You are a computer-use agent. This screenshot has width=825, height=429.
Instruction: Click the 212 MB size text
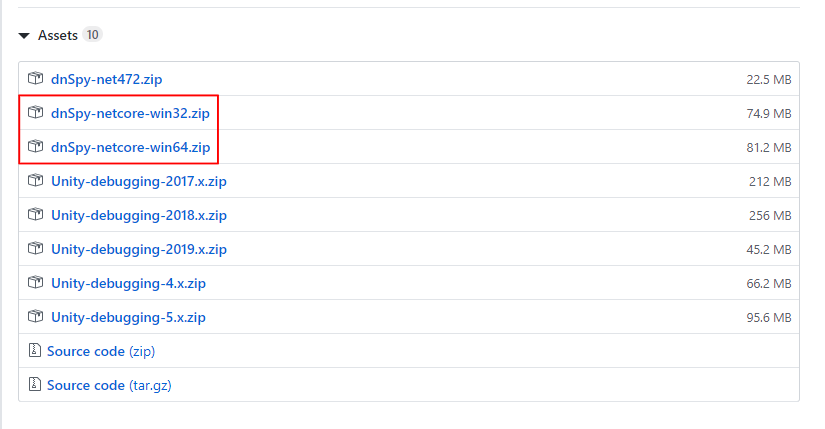770,182
